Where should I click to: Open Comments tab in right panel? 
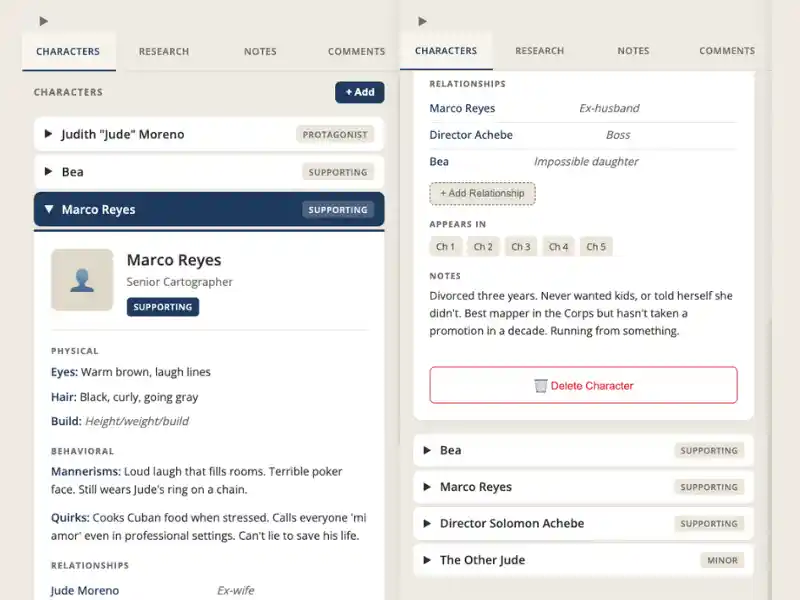click(727, 50)
